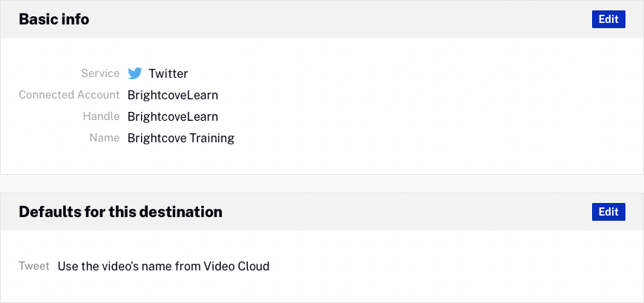The width and height of the screenshot is (644, 303).
Task: Click the Connected Account label
Action: point(69,95)
